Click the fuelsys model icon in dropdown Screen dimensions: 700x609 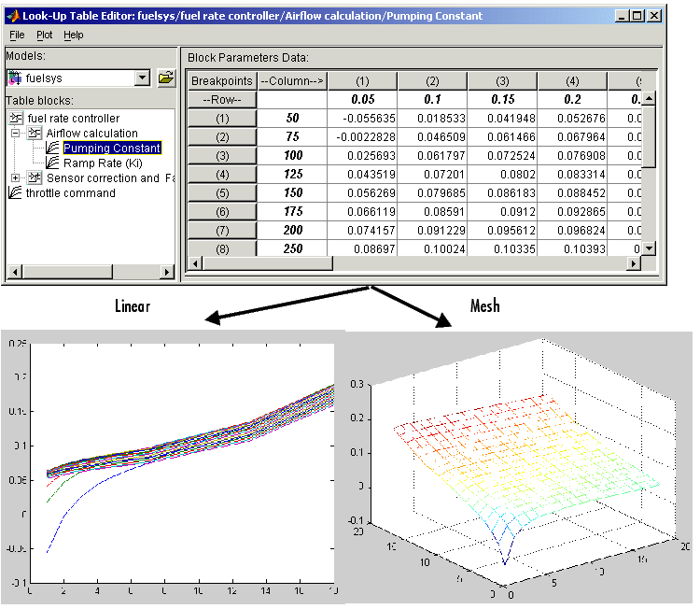[15, 78]
